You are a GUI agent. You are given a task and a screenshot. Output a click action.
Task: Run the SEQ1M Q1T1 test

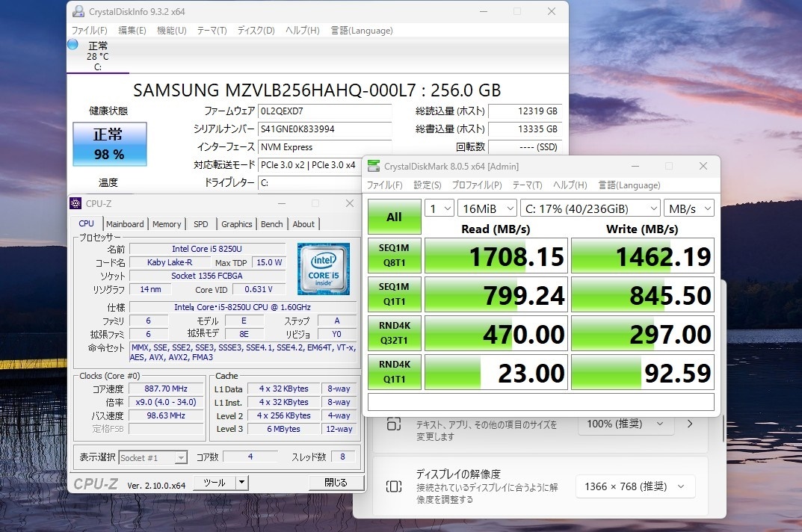pos(395,294)
